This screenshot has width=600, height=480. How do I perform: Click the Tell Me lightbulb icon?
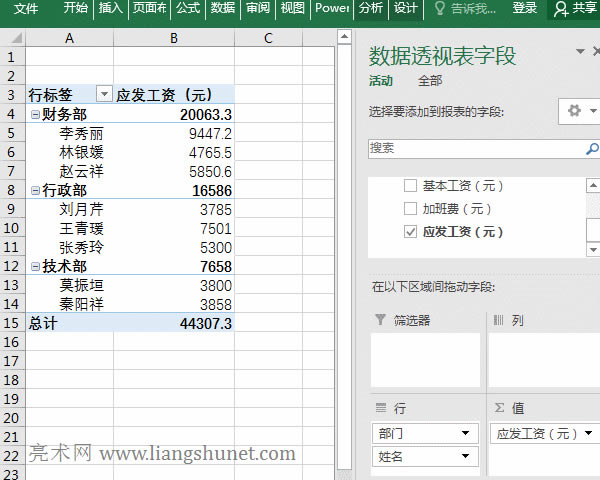tap(440, 9)
